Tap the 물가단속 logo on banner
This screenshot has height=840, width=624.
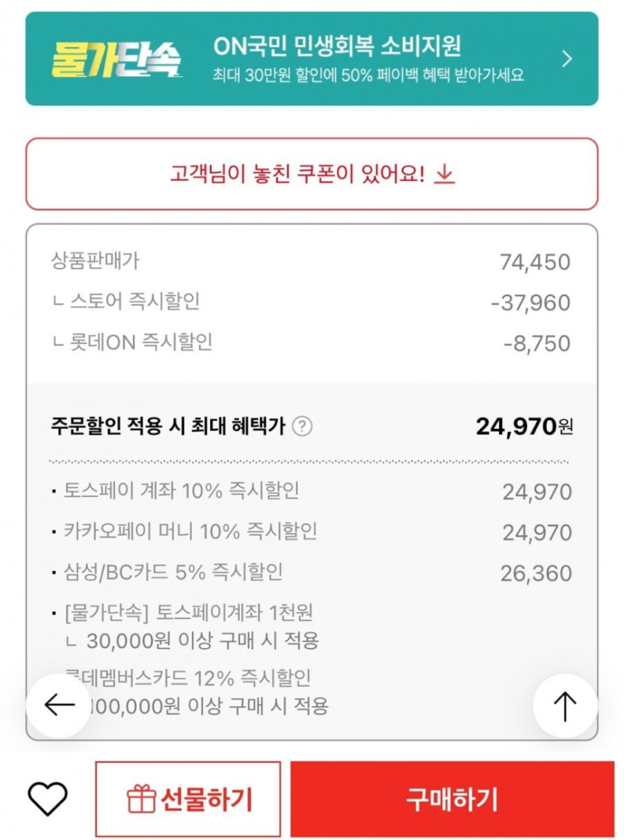117,59
